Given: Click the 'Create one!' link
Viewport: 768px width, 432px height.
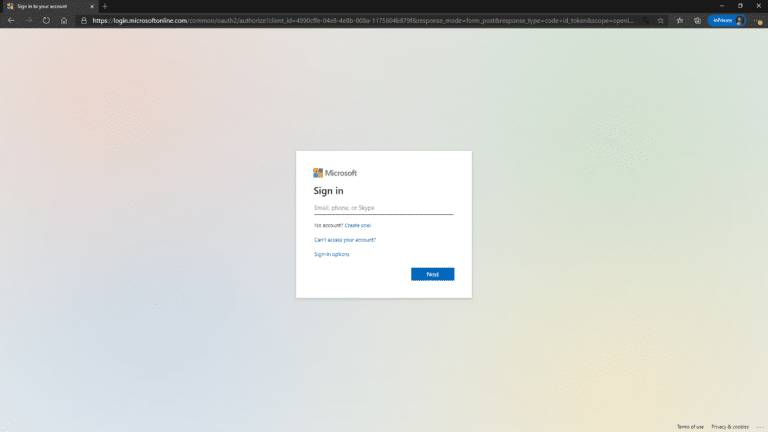Looking at the screenshot, I should click(358, 225).
